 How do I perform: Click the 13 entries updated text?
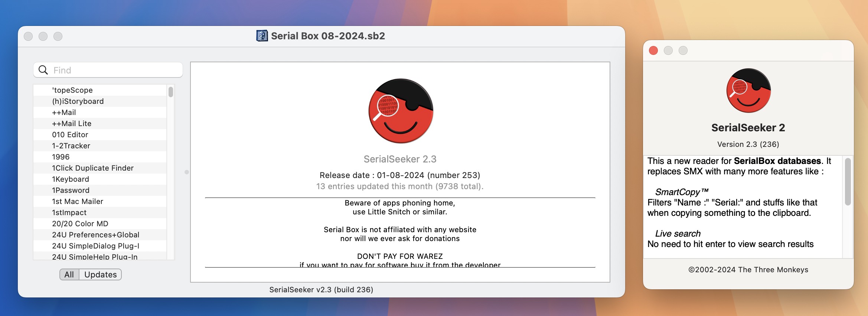(400, 186)
